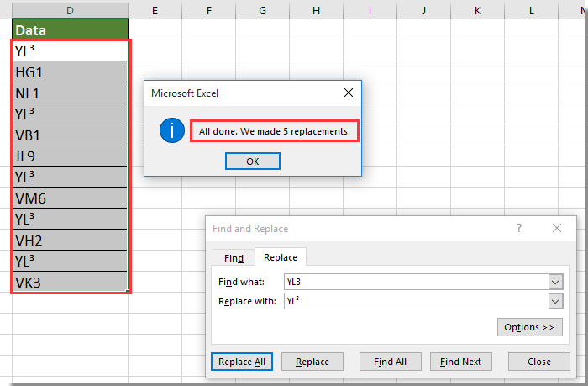The height and width of the screenshot is (386, 588).
Task: Click the Find what input field
Action: click(x=414, y=282)
